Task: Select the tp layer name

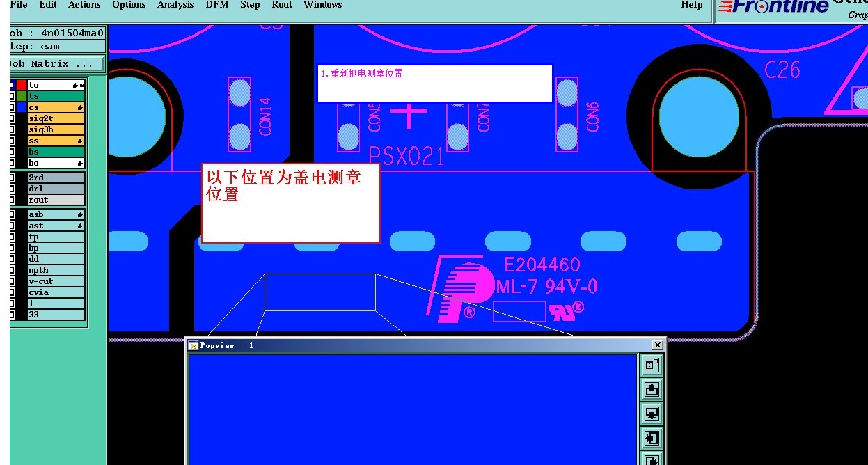Action: coord(56,237)
